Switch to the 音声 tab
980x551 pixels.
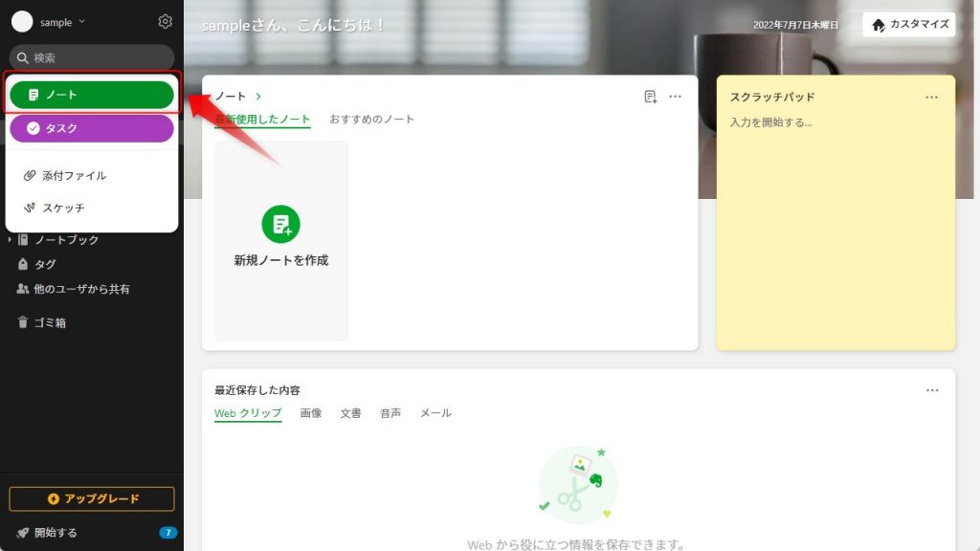390,413
